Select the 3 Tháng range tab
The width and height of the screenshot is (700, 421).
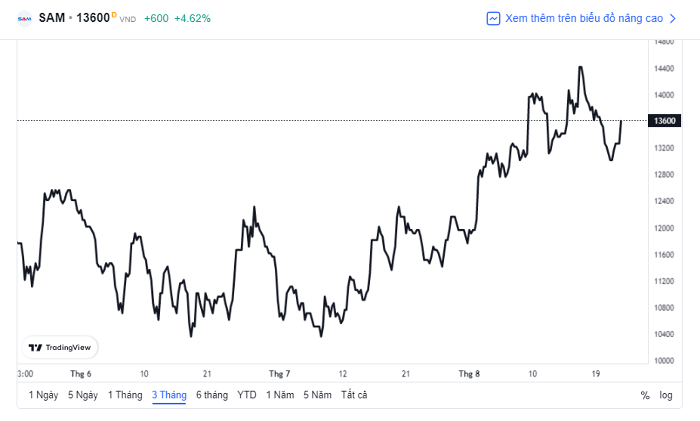(169, 395)
